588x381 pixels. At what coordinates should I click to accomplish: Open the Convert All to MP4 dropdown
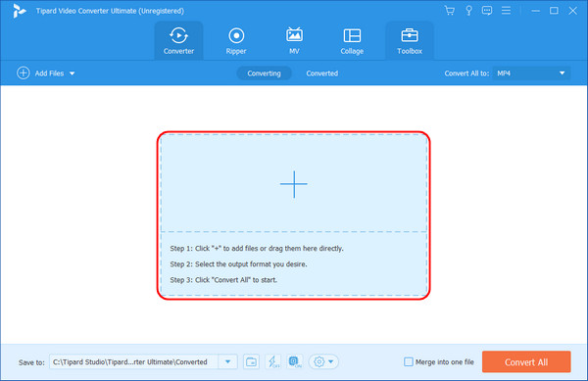click(x=531, y=73)
